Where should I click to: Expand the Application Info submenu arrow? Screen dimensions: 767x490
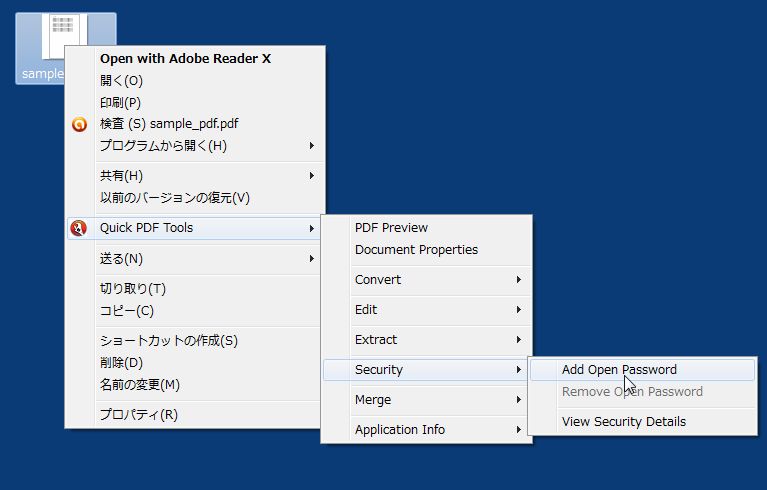pyautogui.click(x=519, y=430)
